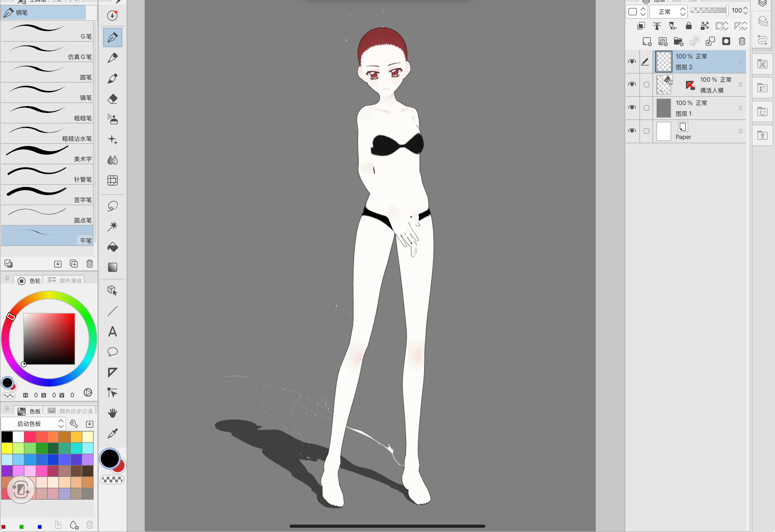Screen dimensions: 775x532
Task: Check the box beside 图层 1
Action: coord(646,108)
